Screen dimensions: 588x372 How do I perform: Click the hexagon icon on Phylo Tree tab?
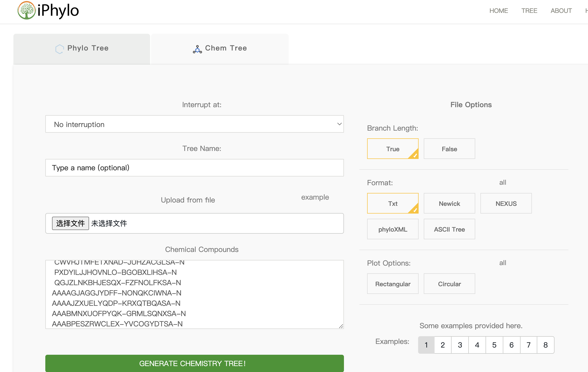click(59, 49)
